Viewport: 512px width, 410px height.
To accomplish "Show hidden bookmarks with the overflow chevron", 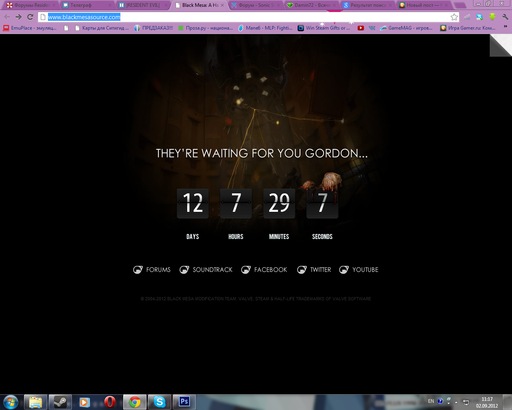I will click(x=505, y=27).
